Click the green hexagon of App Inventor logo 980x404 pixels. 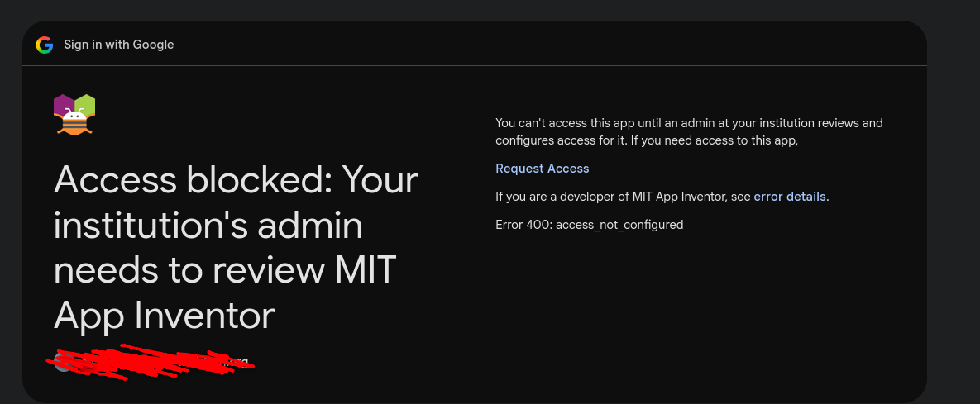pos(86,104)
